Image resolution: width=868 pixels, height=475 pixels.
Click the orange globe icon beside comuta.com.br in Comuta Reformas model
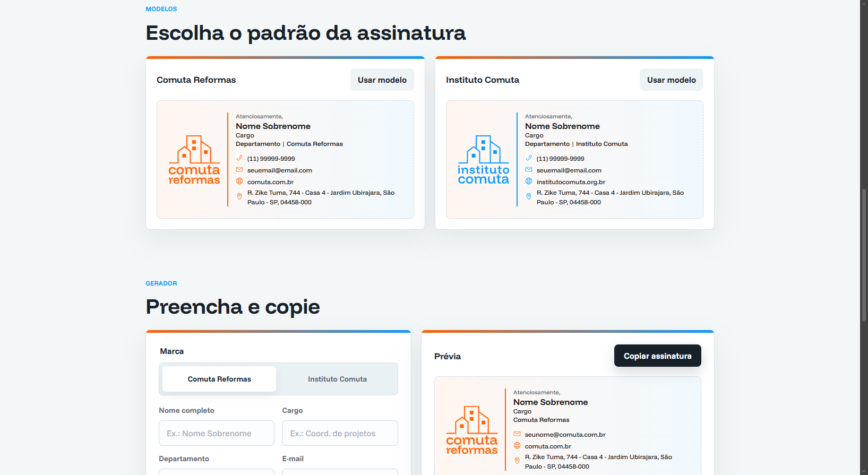pyautogui.click(x=239, y=182)
